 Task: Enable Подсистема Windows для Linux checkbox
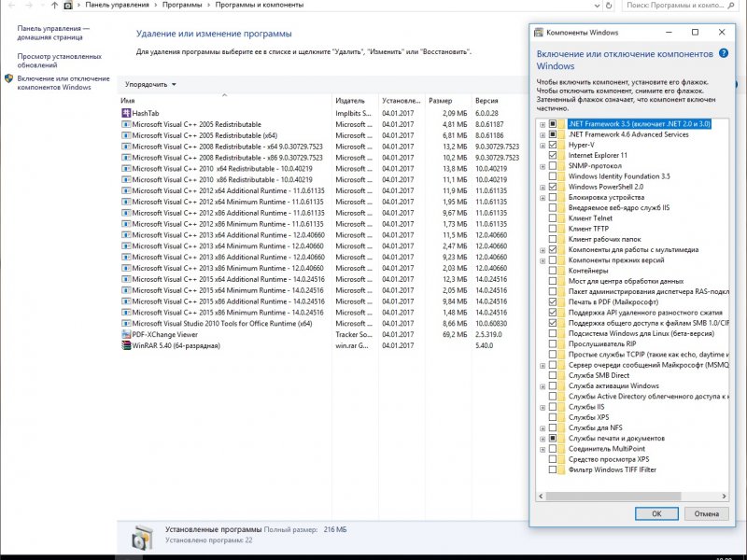coord(553,333)
